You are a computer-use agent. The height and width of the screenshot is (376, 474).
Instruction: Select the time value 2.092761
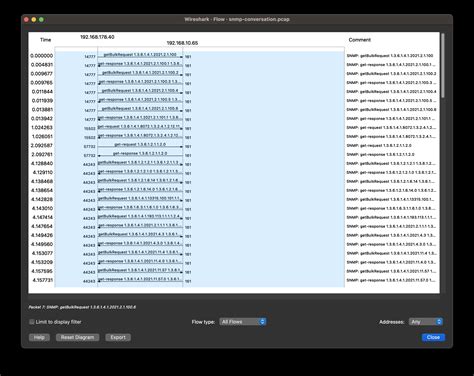(x=42, y=155)
